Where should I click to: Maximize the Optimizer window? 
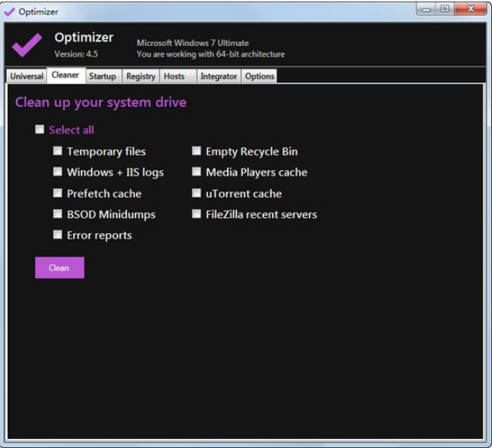(444, 9)
